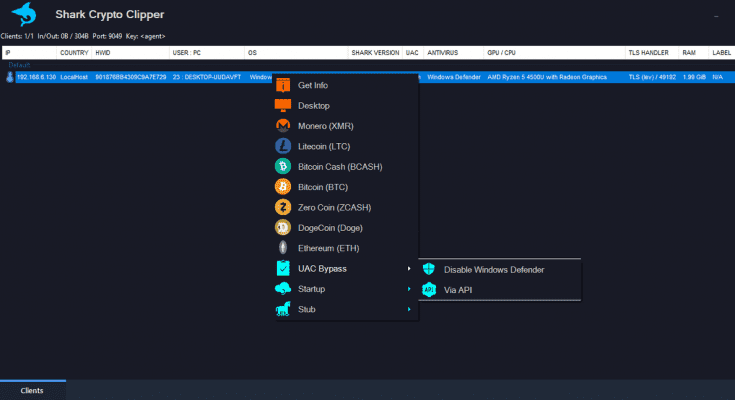Image resolution: width=735 pixels, height=400 pixels.
Task: Expand the UAC Bypass submenu arrow
Action: point(409,269)
